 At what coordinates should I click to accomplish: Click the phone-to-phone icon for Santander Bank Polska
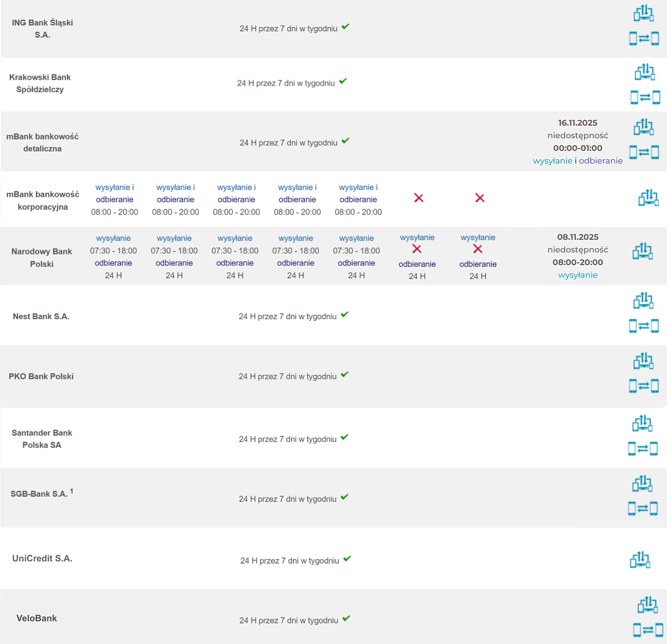click(643, 449)
